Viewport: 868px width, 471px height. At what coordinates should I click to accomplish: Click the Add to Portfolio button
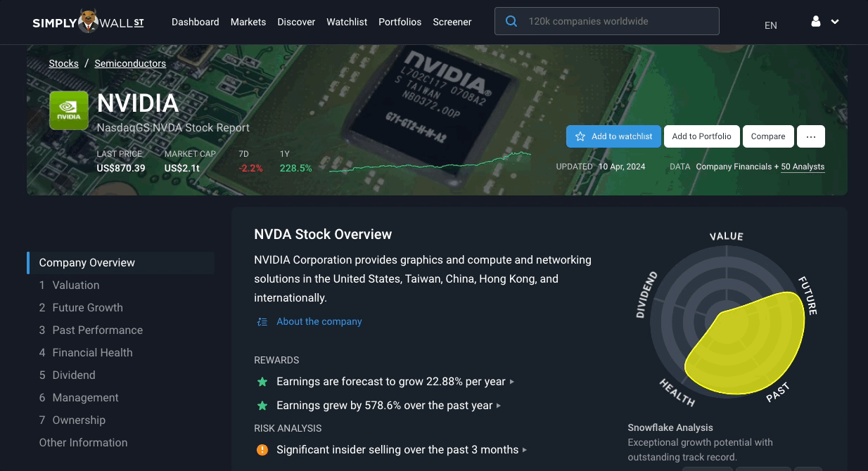(x=701, y=136)
